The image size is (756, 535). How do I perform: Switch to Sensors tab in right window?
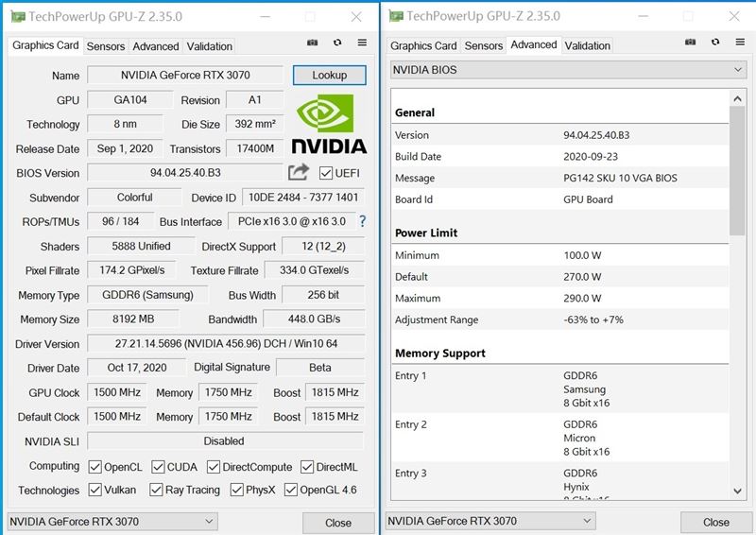point(484,45)
